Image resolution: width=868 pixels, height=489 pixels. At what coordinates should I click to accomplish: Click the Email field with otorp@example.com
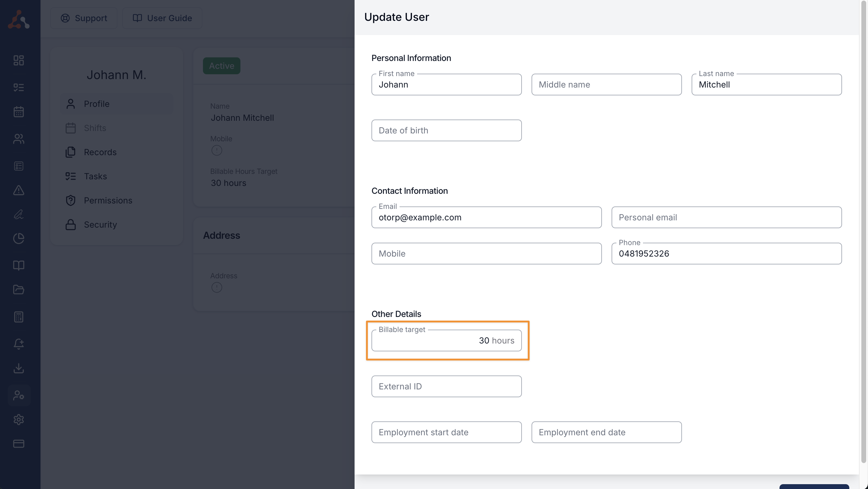click(x=487, y=217)
